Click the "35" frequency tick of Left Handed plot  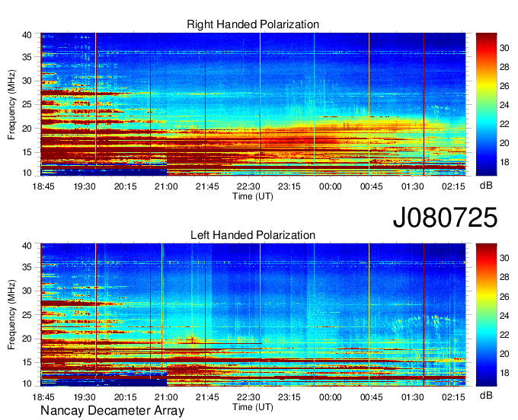click(x=27, y=267)
